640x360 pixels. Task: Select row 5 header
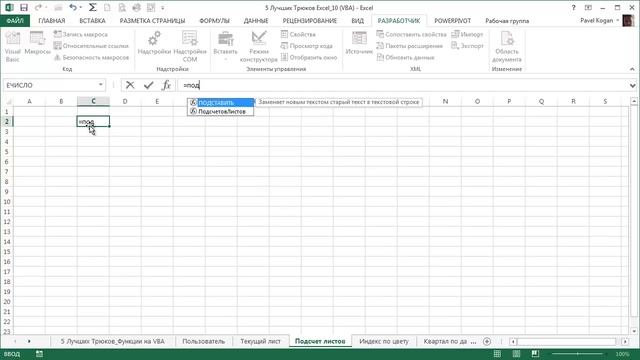(x=7, y=151)
